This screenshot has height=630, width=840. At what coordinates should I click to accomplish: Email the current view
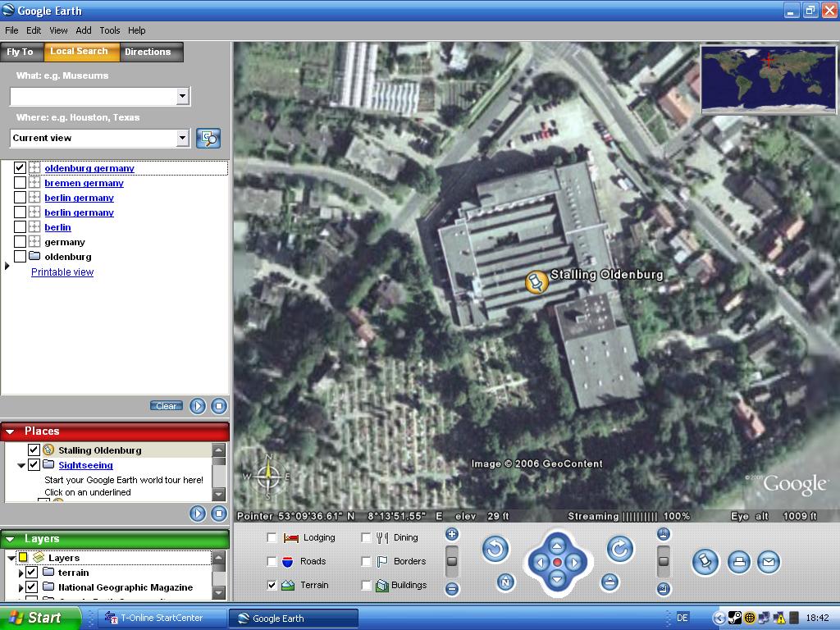click(768, 562)
